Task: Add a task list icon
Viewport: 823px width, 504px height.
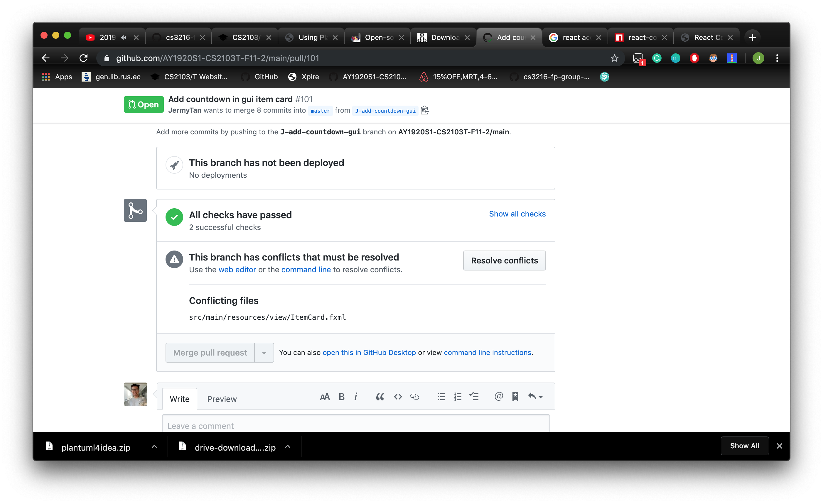Action: 474,397
